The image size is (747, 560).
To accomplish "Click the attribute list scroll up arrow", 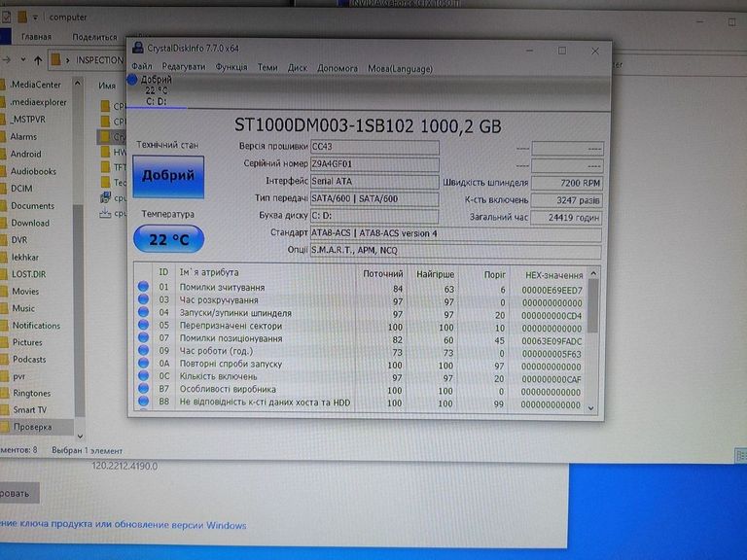I will pyautogui.click(x=593, y=274).
